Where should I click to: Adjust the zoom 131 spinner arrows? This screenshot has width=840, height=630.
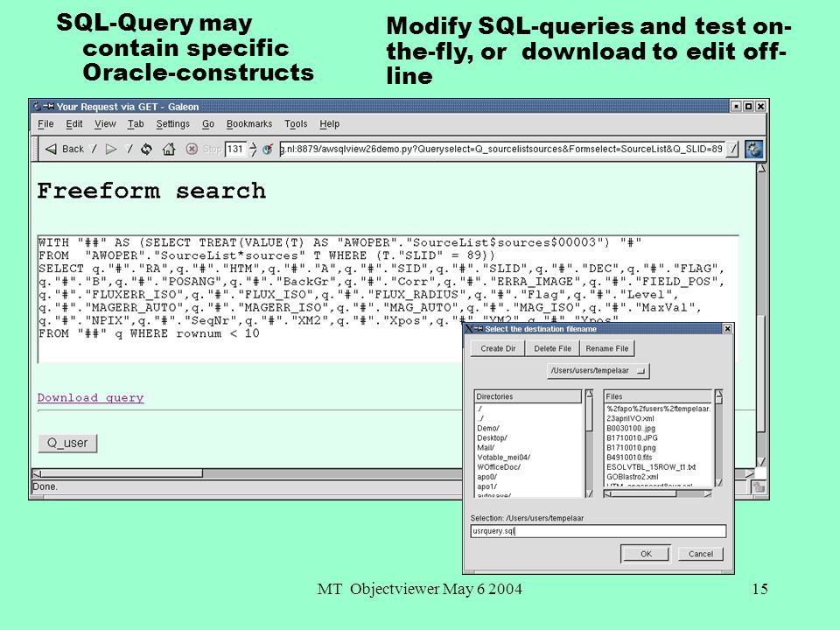(x=253, y=149)
